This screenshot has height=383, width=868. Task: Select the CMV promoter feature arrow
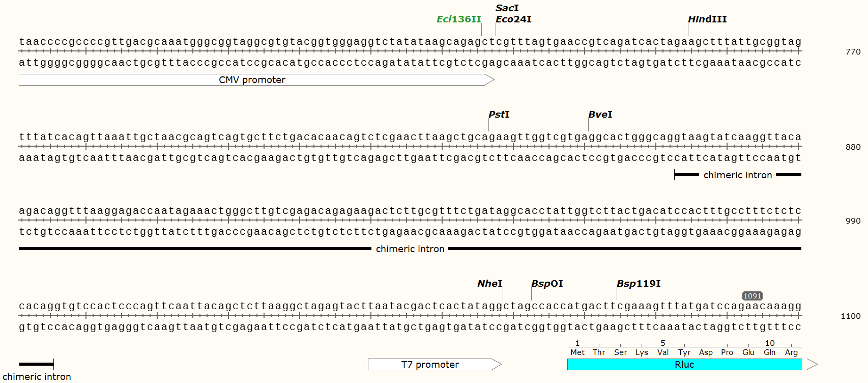252,80
